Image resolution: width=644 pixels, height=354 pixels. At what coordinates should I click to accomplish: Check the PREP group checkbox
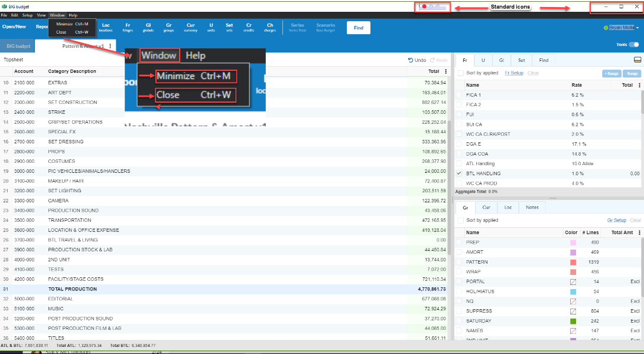point(459,242)
